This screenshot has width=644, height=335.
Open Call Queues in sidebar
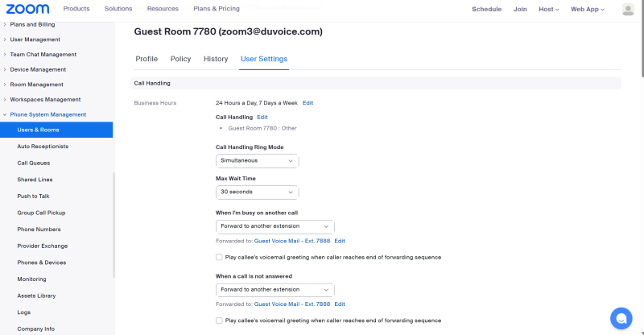[x=34, y=163]
